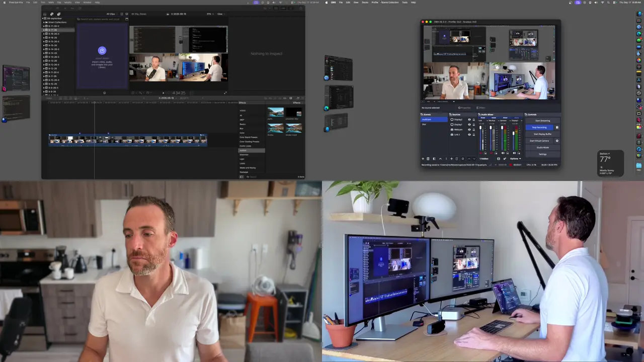Click the import media arrow icon
This screenshot has width=644, height=362.
click(x=102, y=50)
